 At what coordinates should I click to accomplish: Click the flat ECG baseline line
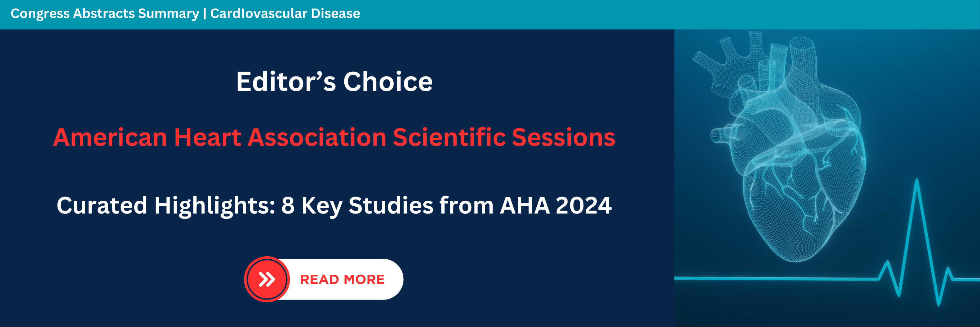[776, 279]
